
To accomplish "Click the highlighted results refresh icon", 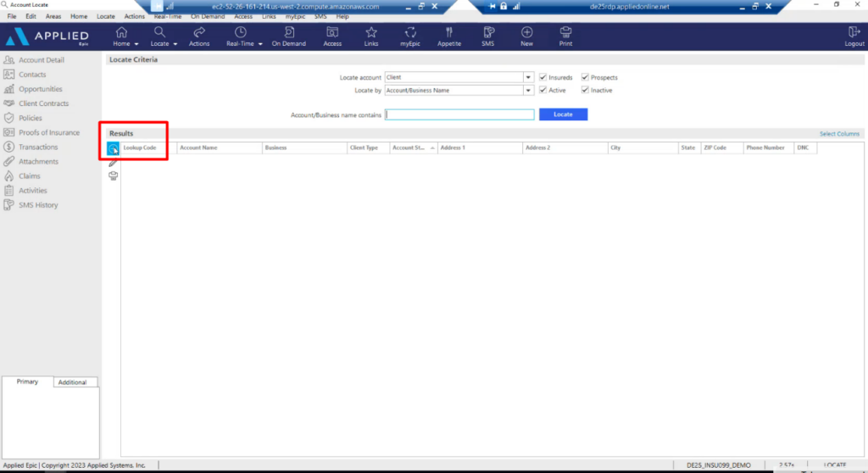I will (x=113, y=148).
